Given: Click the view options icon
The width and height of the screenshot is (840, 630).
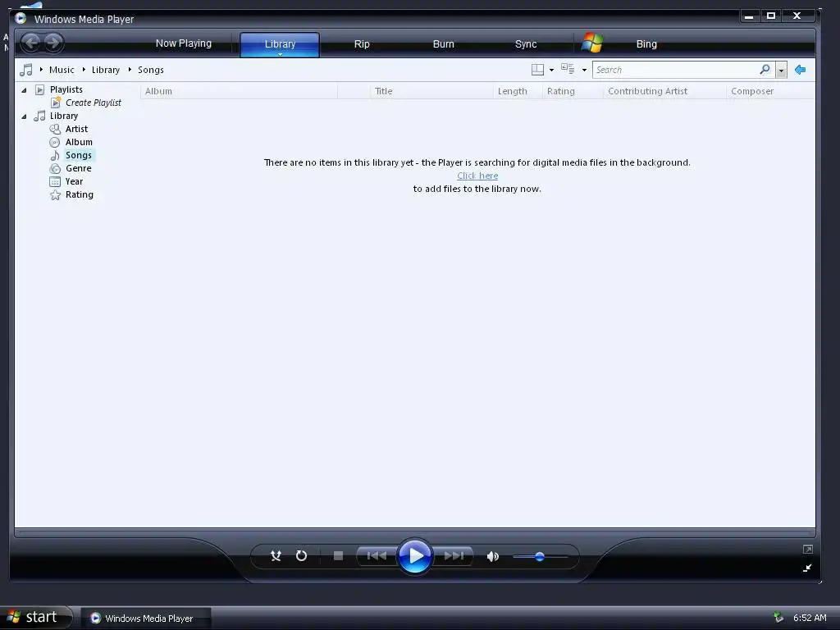Looking at the screenshot, I should pos(568,69).
